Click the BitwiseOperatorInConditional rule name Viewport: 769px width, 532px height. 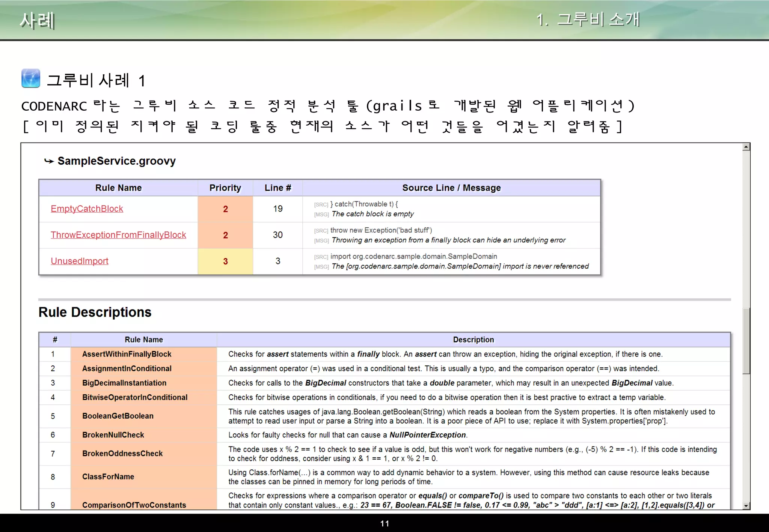click(x=135, y=397)
